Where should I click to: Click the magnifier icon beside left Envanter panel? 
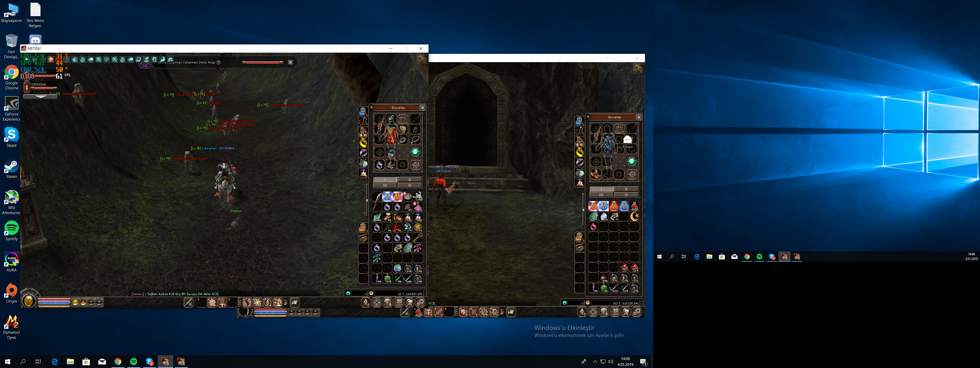coord(363,111)
